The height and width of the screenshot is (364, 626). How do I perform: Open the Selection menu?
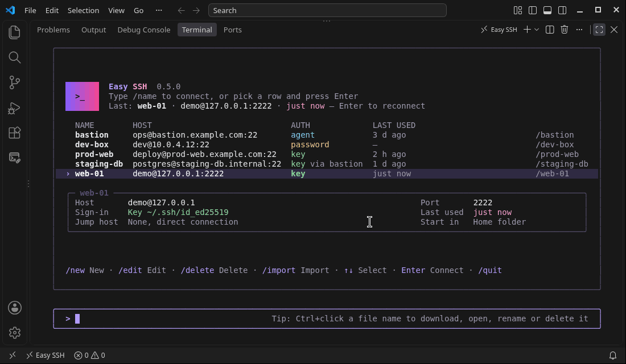pyautogui.click(x=83, y=10)
